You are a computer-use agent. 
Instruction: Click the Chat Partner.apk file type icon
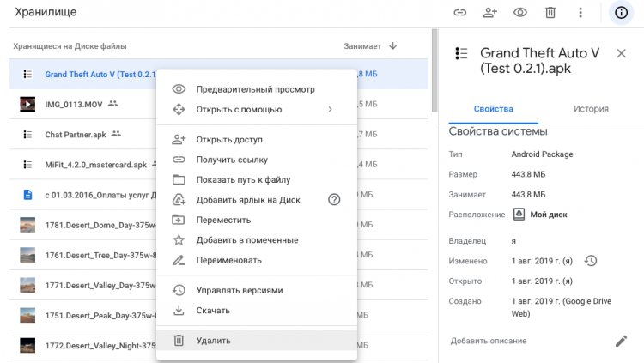click(27, 134)
